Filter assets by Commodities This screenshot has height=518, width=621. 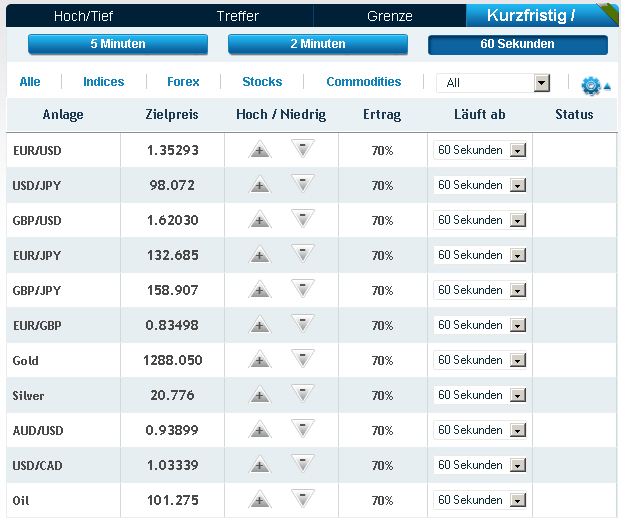364,82
